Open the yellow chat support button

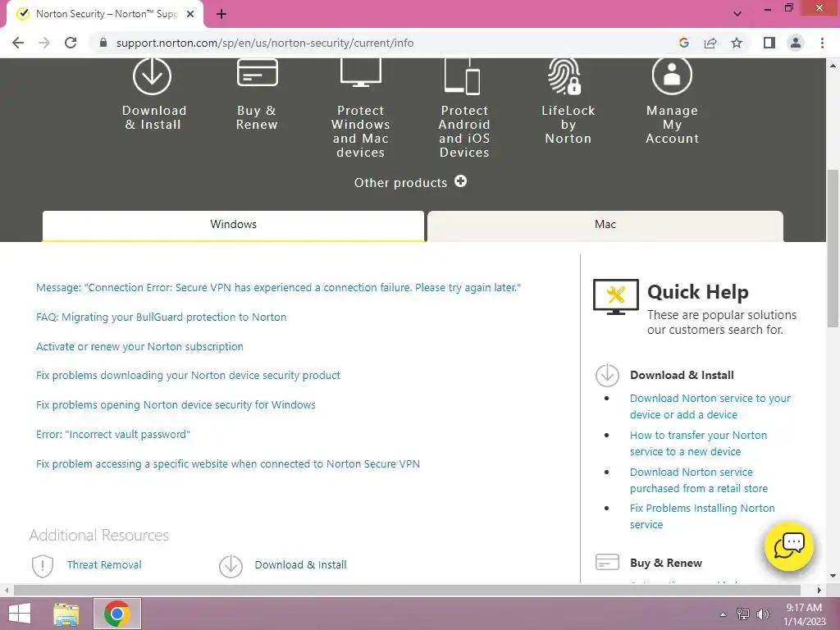(788, 546)
